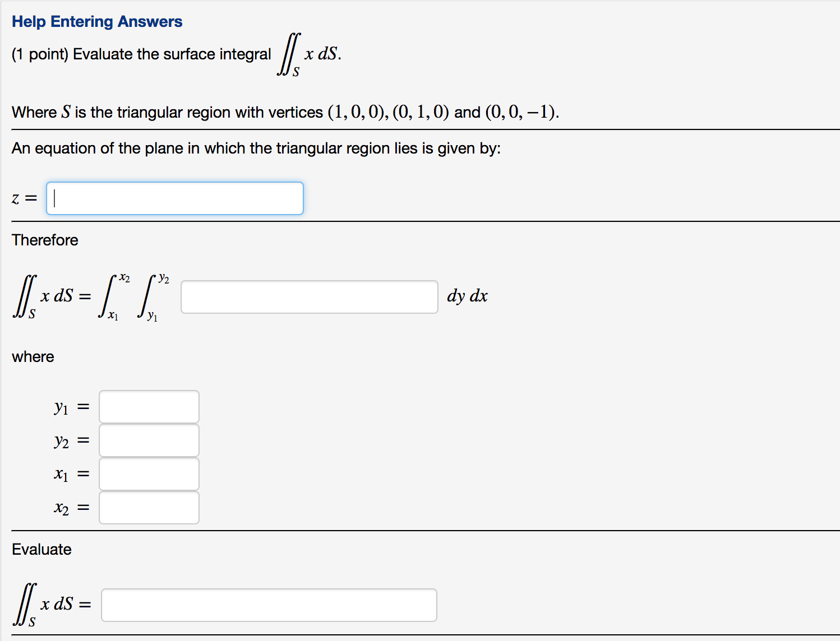Viewport: 840px width, 641px height.
Task: Click the word 'where' above the limits
Action: 33,357
